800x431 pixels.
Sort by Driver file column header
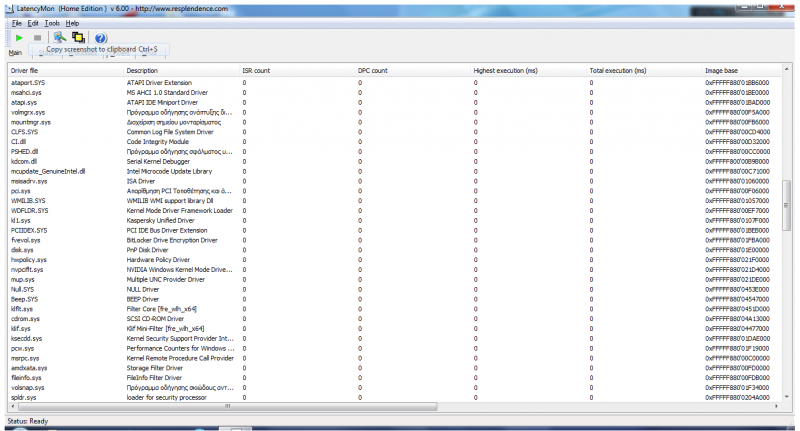[25, 71]
